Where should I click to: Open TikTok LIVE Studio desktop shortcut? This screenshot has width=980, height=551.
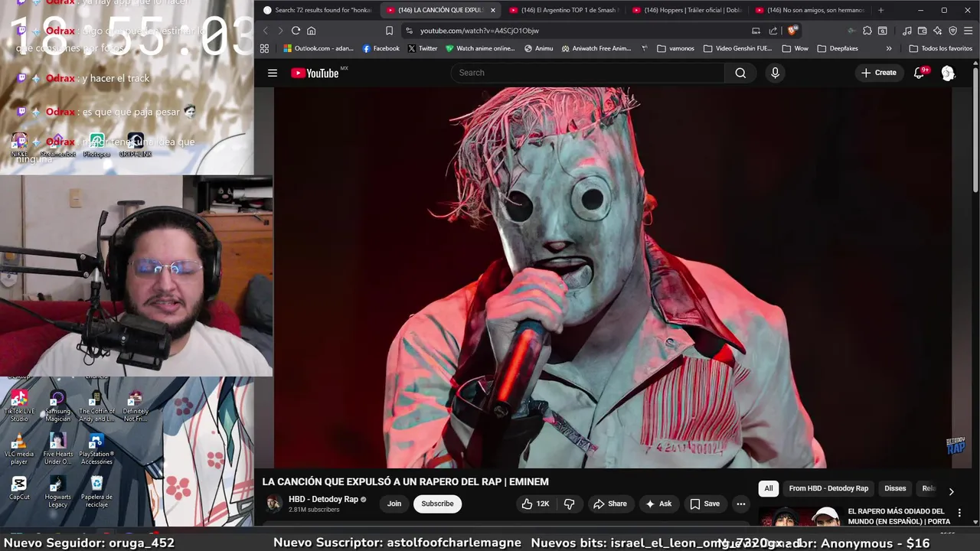[19, 406]
